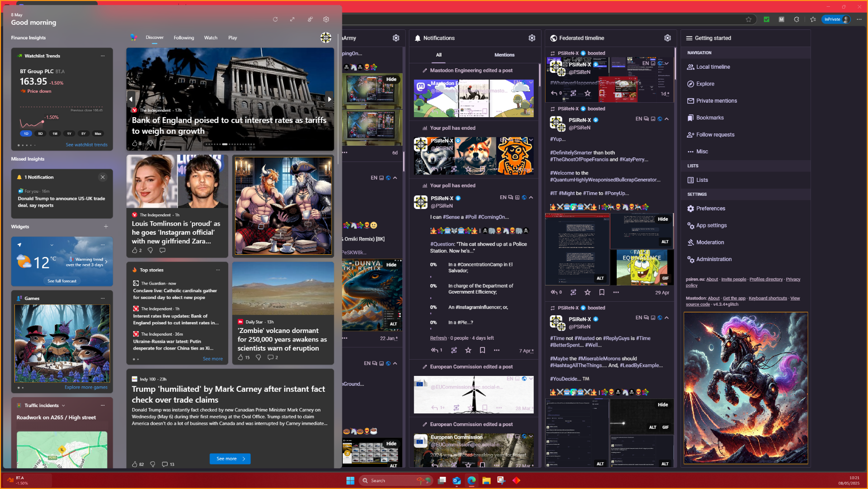Switch to Discover tab in widgets
The width and height of the screenshot is (868, 489).
(154, 38)
